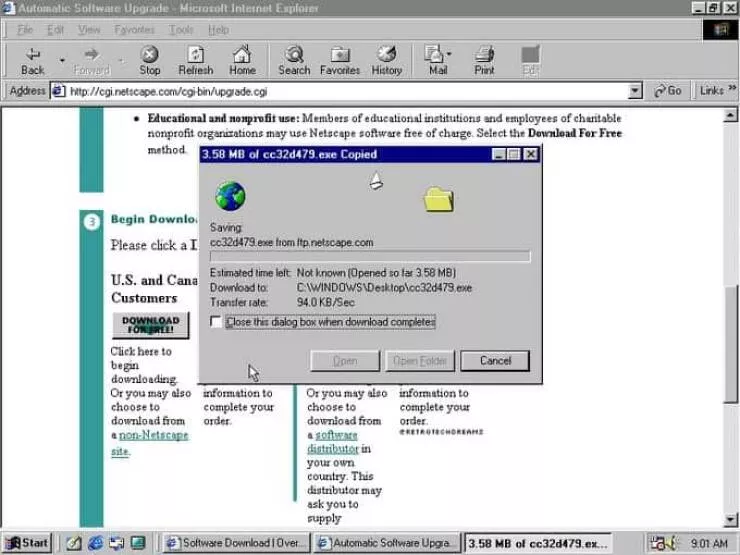The width and height of the screenshot is (740, 555).
Task: Stop the page from loading
Action: [149, 60]
